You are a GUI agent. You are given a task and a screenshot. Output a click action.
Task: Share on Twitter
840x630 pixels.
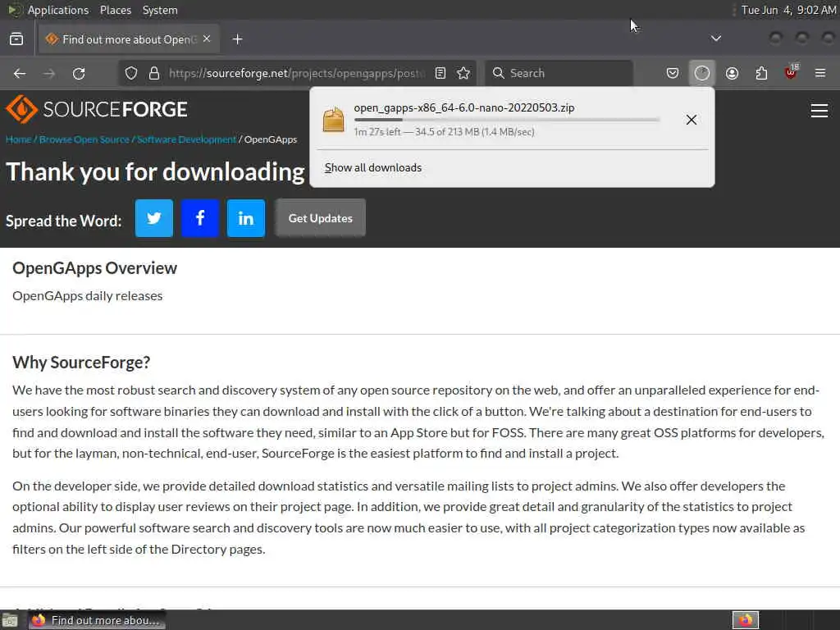pyautogui.click(x=153, y=218)
